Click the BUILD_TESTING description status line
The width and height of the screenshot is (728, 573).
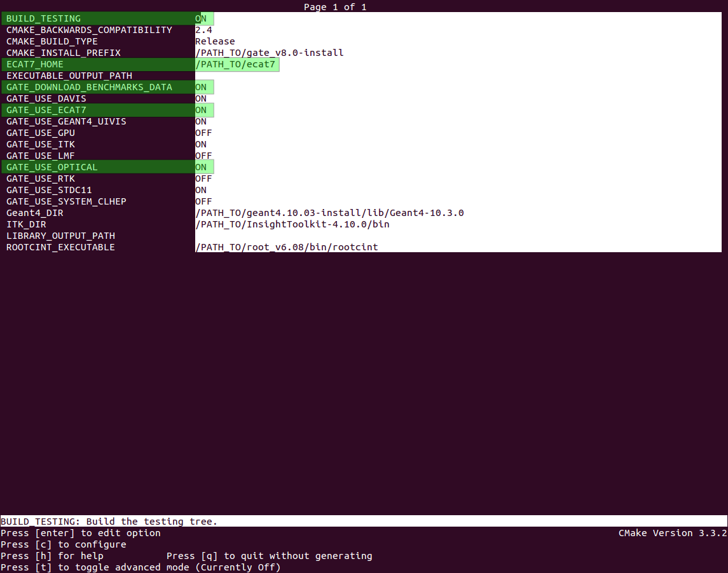coord(364,521)
